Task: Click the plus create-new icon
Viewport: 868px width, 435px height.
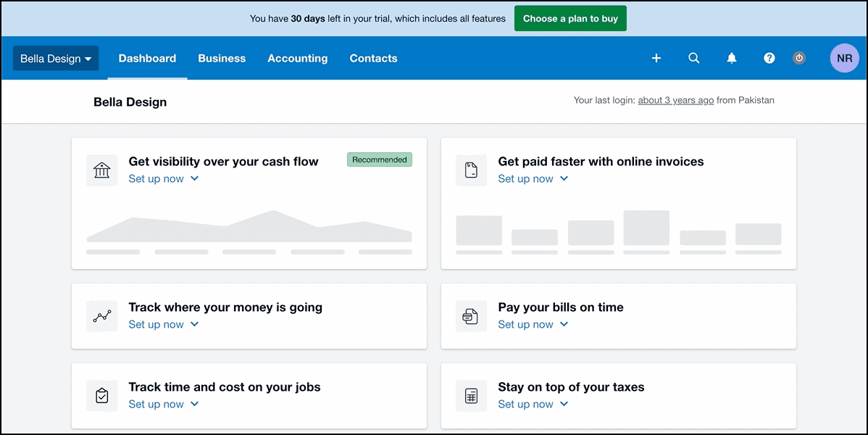Action: [x=656, y=58]
